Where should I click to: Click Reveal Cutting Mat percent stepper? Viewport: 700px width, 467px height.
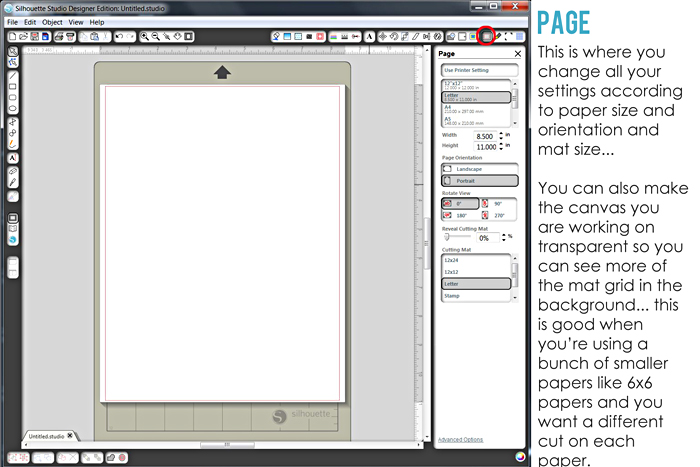tap(504, 238)
